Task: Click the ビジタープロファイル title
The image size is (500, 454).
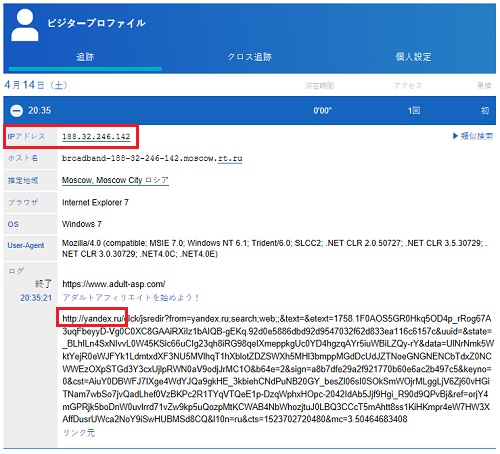Action: click(96, 23)
